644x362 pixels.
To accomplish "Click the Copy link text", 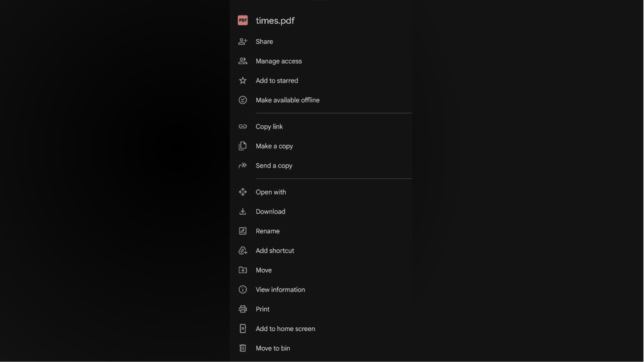I will coord(269,126).
